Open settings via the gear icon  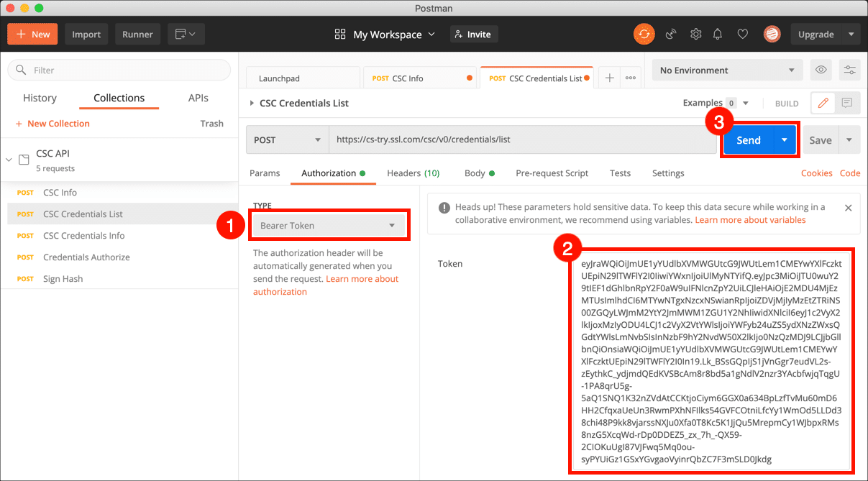point(695,34)
